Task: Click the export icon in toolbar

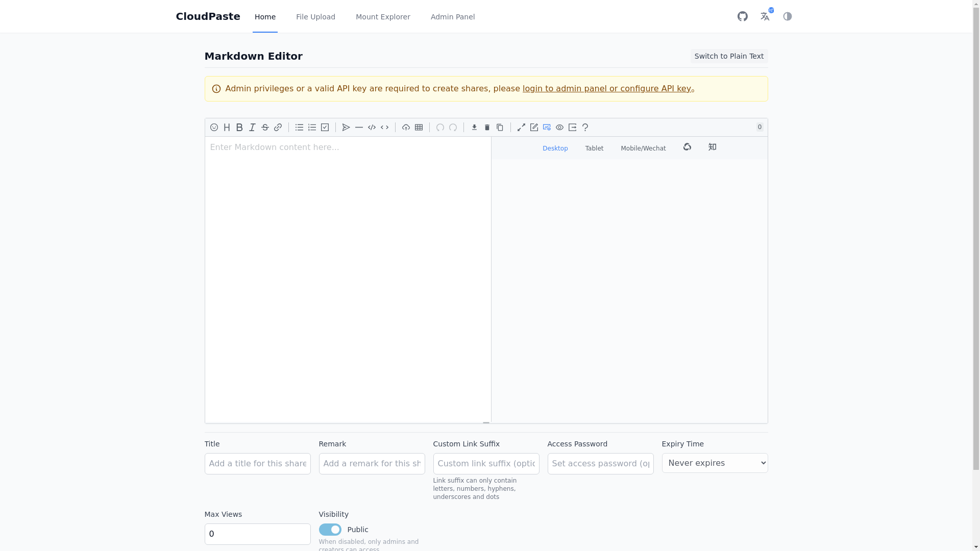Action: [572, 128]
